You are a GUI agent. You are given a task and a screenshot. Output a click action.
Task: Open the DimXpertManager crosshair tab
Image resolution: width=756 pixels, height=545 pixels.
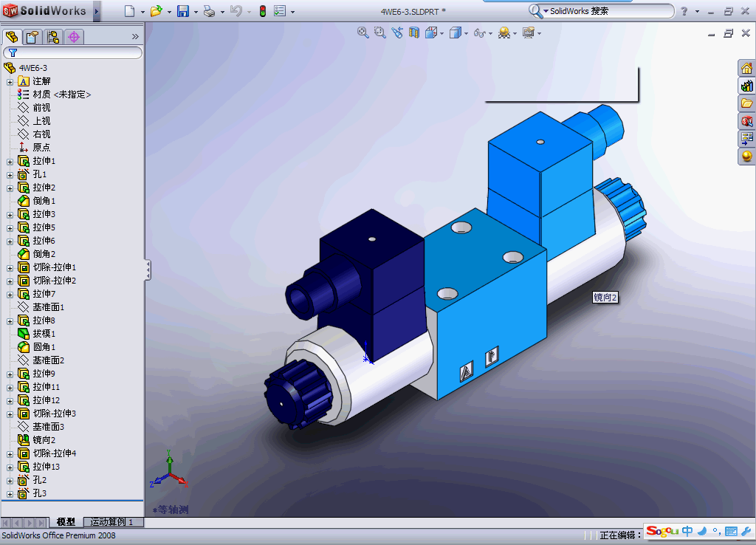74,37
